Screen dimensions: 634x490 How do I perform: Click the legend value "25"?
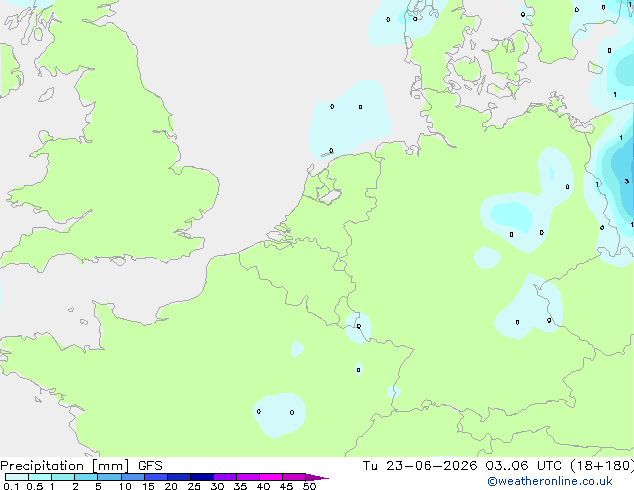click(x=194, y=486)
